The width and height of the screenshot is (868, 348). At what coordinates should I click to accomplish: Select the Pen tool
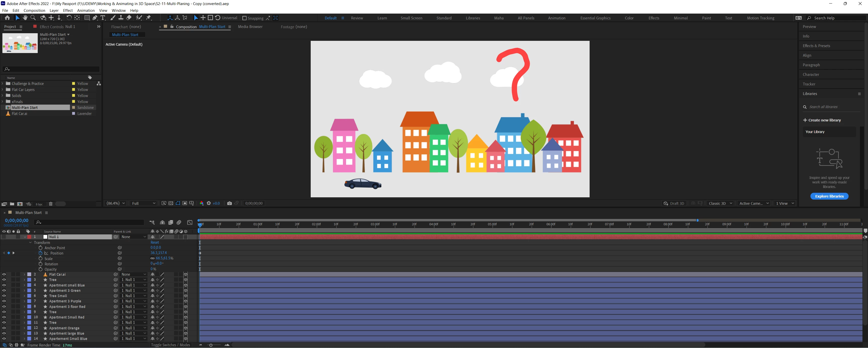point(95,18)
